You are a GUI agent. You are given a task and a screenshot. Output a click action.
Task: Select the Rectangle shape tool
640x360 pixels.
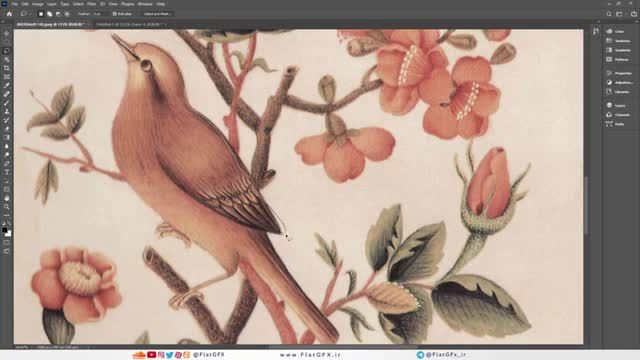click(x=7, y=189)
